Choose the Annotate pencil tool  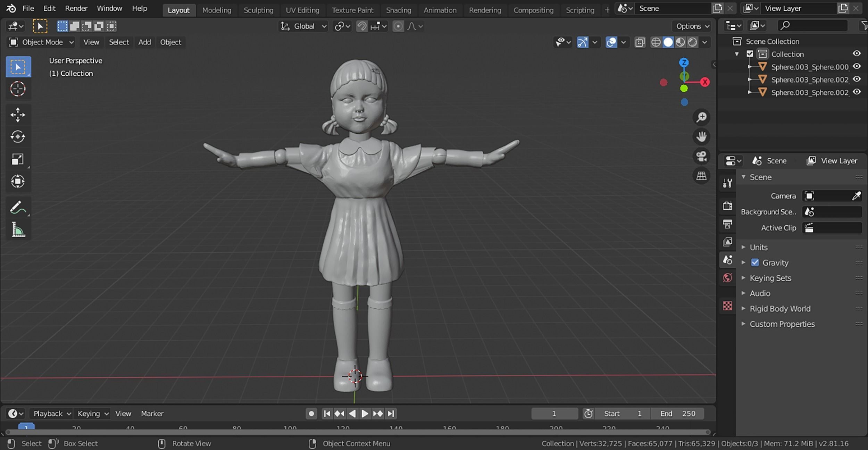18,208
